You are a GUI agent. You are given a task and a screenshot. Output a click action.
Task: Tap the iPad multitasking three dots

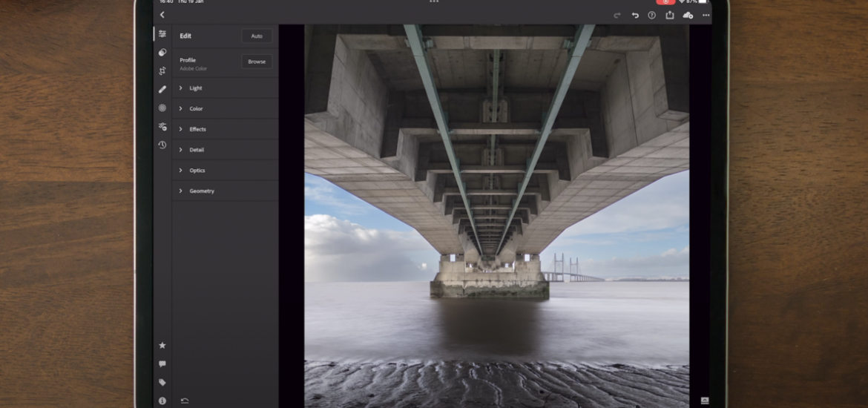(x=434, y=1)
